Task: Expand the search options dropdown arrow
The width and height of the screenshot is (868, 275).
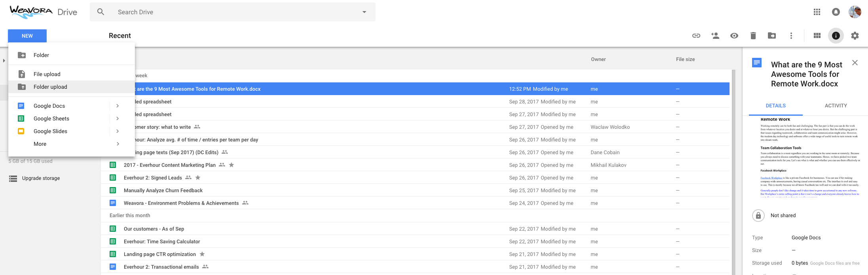Action: [364, 12]
